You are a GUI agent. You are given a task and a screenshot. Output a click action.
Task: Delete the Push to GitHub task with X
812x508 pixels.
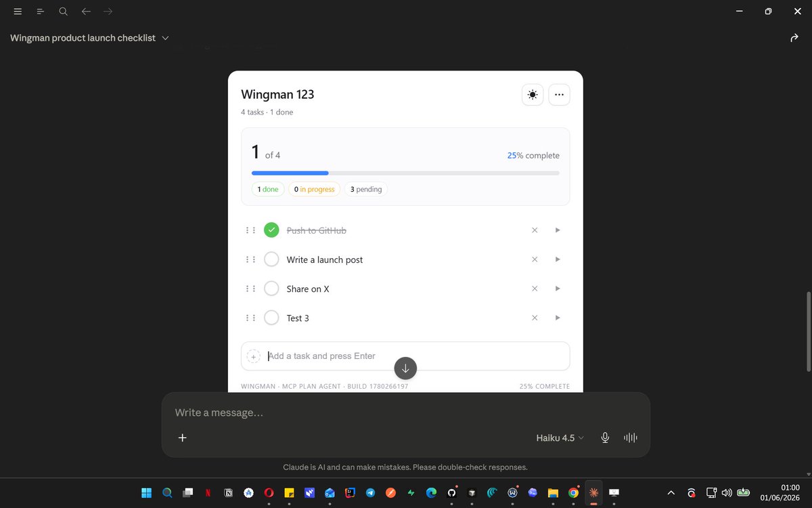coord(535,230)
